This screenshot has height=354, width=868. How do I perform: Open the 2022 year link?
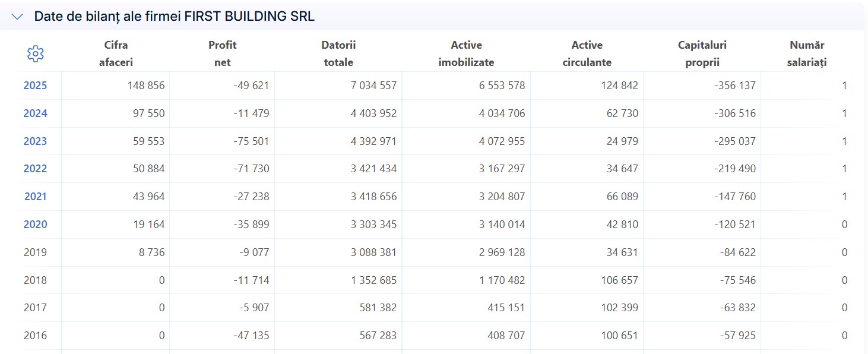coord(35,169)
